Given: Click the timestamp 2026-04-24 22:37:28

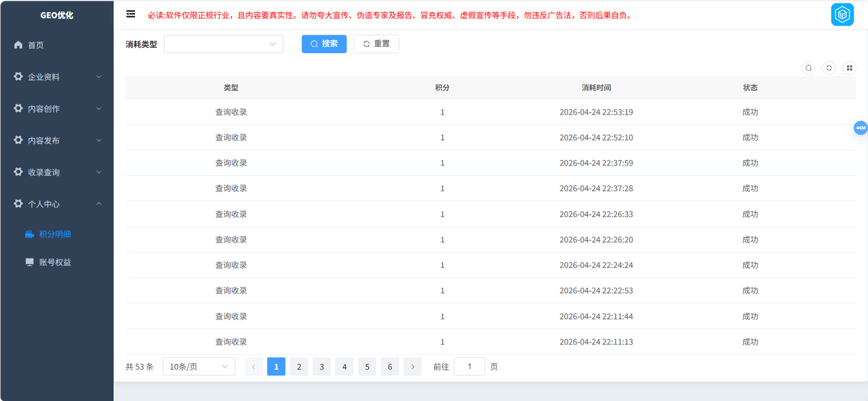Looking at the screenshot, I should coord(596,189).
